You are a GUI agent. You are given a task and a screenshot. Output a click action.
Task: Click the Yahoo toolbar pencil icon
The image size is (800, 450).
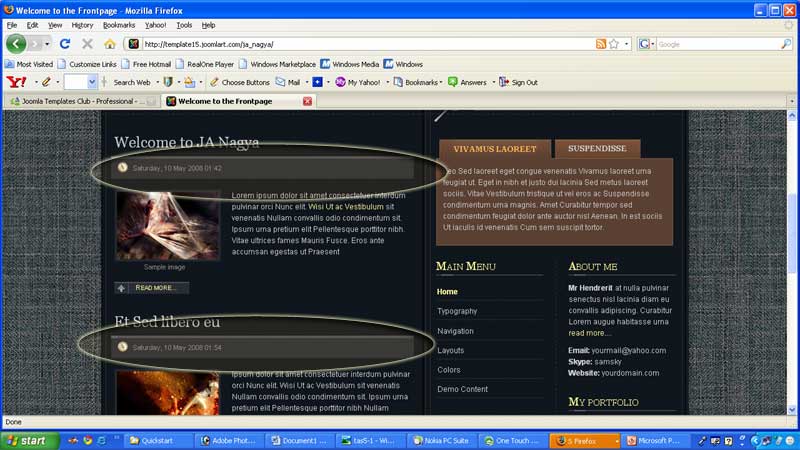(x=46, y=82)
